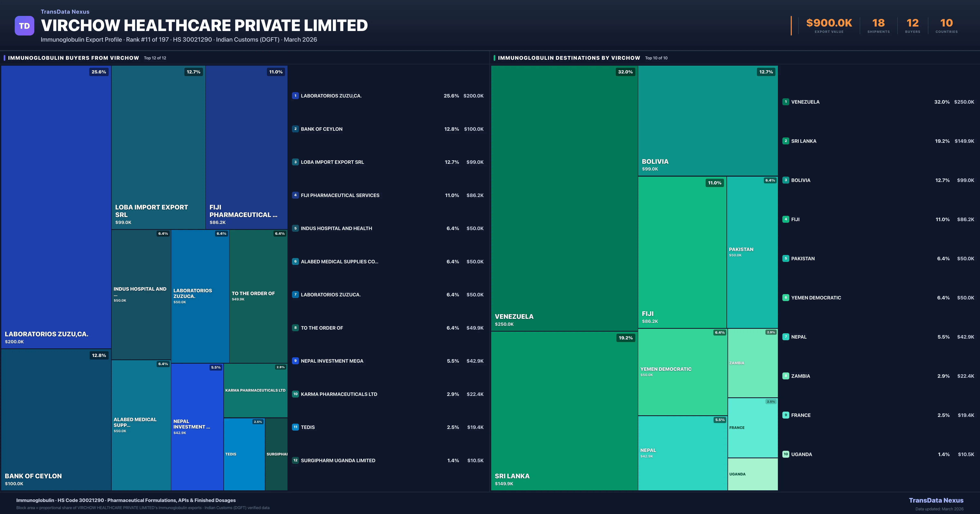
Task: Click Immunoglobulin Destinations By Virchow heading
Action: point(569,58)
